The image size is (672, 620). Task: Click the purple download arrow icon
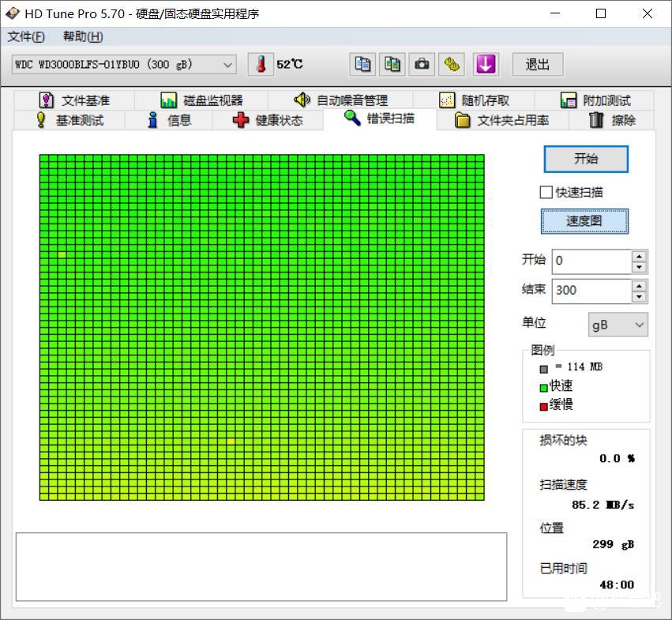(486, 65)
